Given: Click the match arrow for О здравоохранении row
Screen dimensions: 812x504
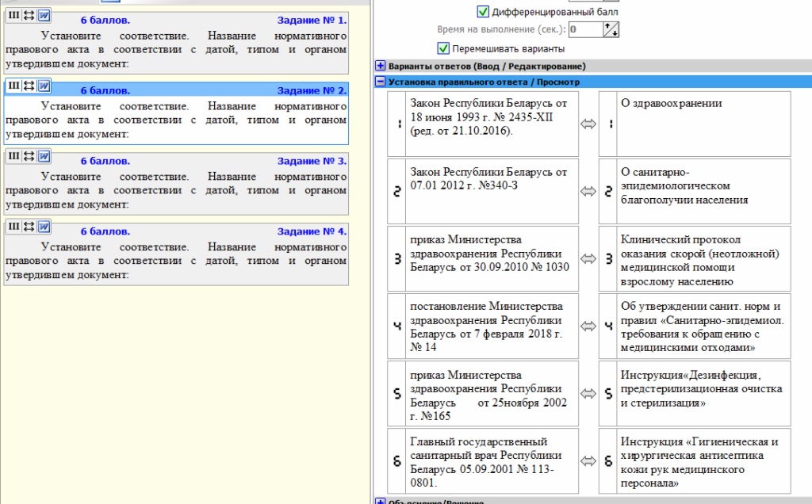Looking at the screenshot, I should pos(588,124).
